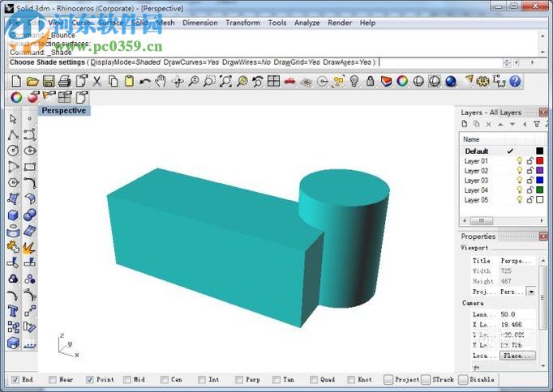This screenshot has width=553, height=392.
Task: Open the Transform menu
Action: tap(242, 23)
